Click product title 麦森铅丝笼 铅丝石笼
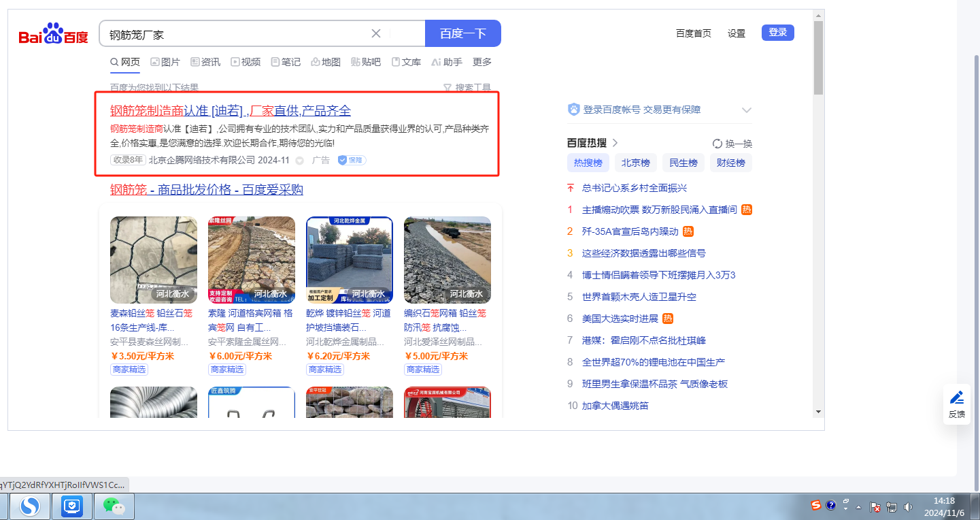Viewport: 980px width, 520px height. (151, 320)
